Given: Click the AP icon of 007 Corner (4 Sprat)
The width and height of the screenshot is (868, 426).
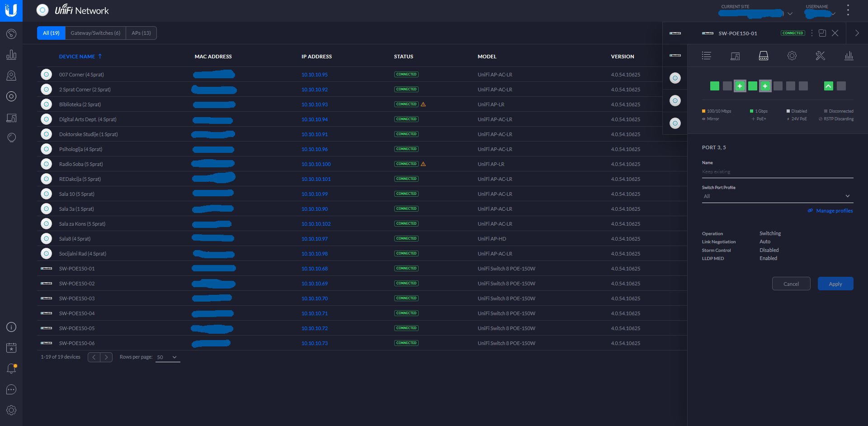Looking at the screenshot, I should (46, 74).
